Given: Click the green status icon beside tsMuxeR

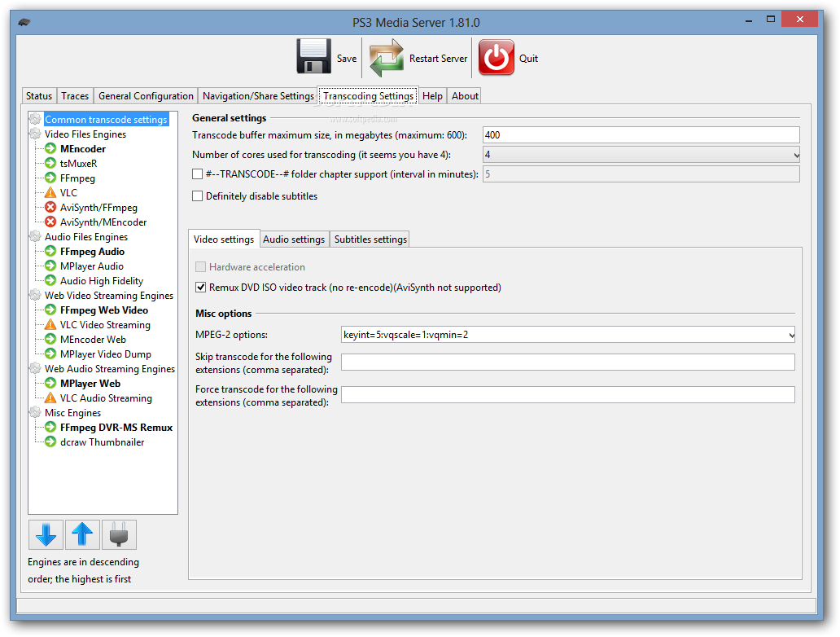Looking at the screenshot, I should click(x=50, y=163).
